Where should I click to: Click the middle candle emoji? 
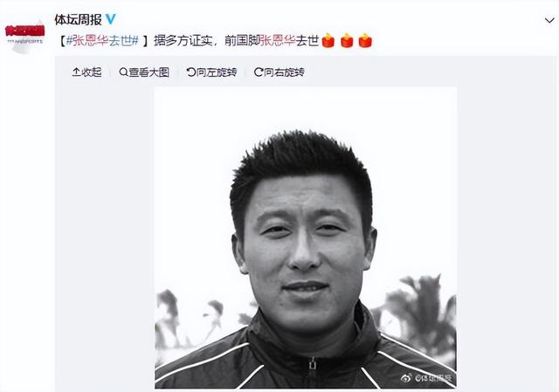pyautogui.click(x=347, y=40)
